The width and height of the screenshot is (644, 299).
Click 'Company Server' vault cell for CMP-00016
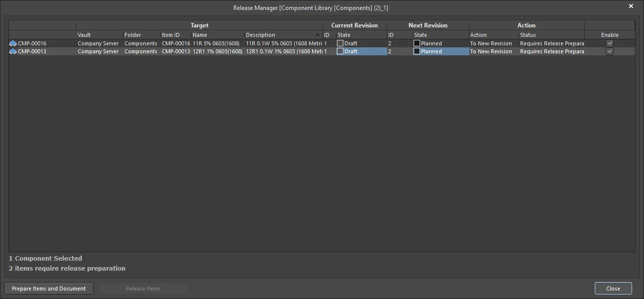tap(98, 43)
